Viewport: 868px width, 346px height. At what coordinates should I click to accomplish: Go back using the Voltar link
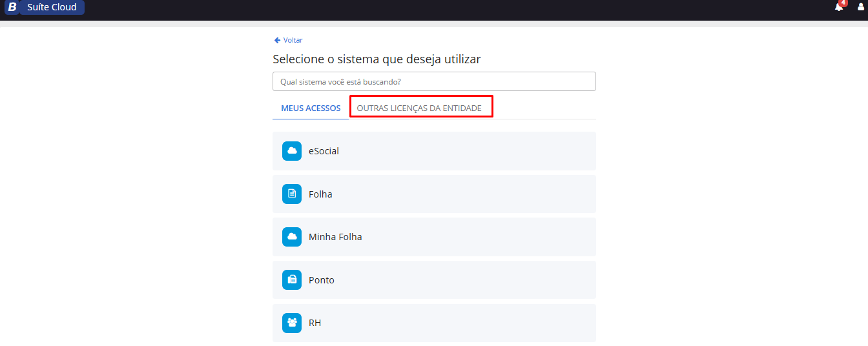(288, 40)
